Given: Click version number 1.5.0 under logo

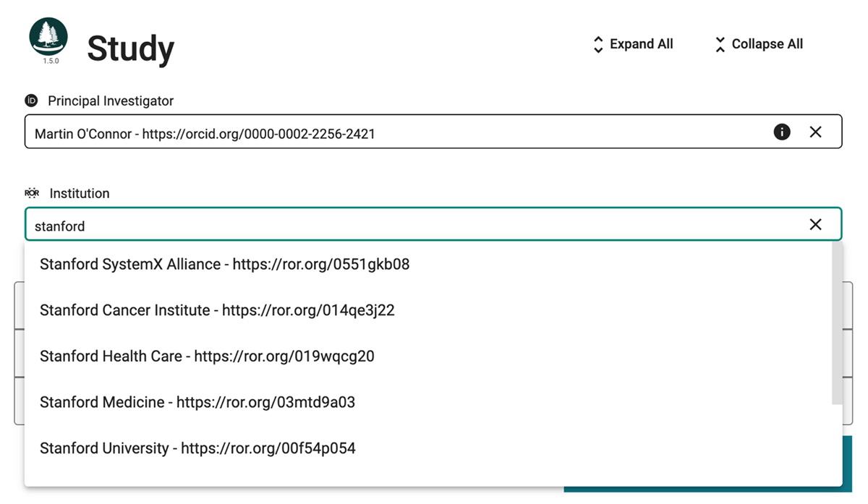Looking at the screenshot, I should [x=51, y=61].
